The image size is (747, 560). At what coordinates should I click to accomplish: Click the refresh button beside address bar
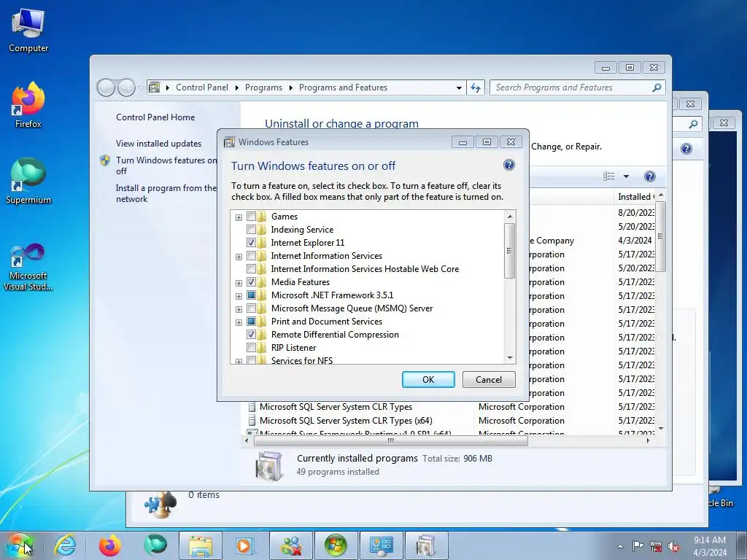tap(476, 87)
